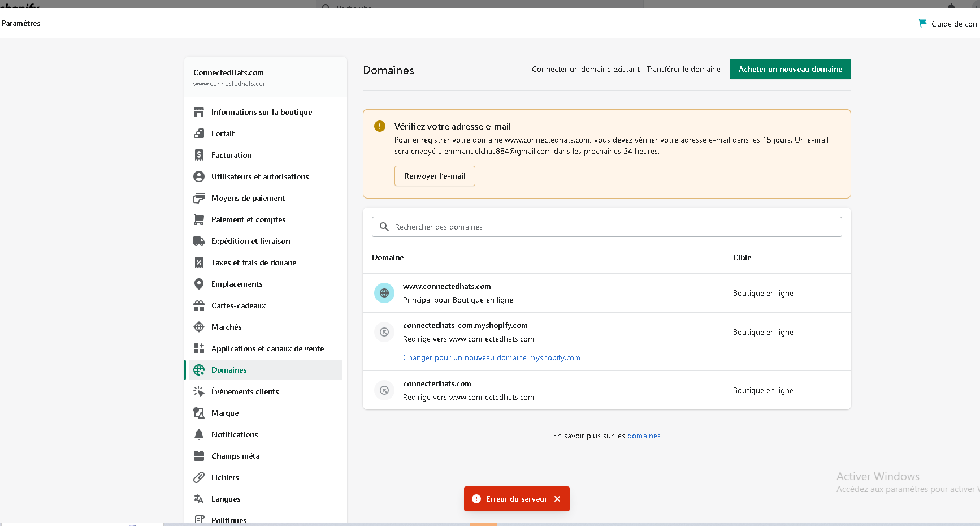This screenshot has width=980, height=526.
Task: Open Taxes et frais de douane
Action: click(253, 262)
